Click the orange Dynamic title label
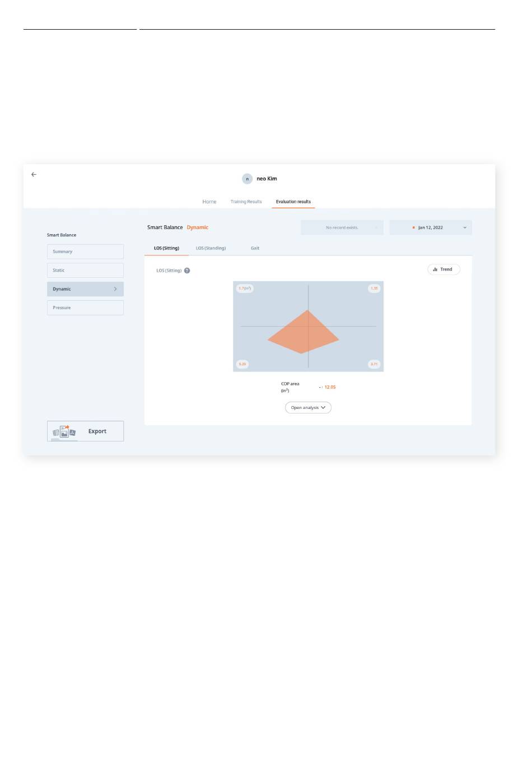Screen dimensions: 532x767 click(x=198, y=227)
